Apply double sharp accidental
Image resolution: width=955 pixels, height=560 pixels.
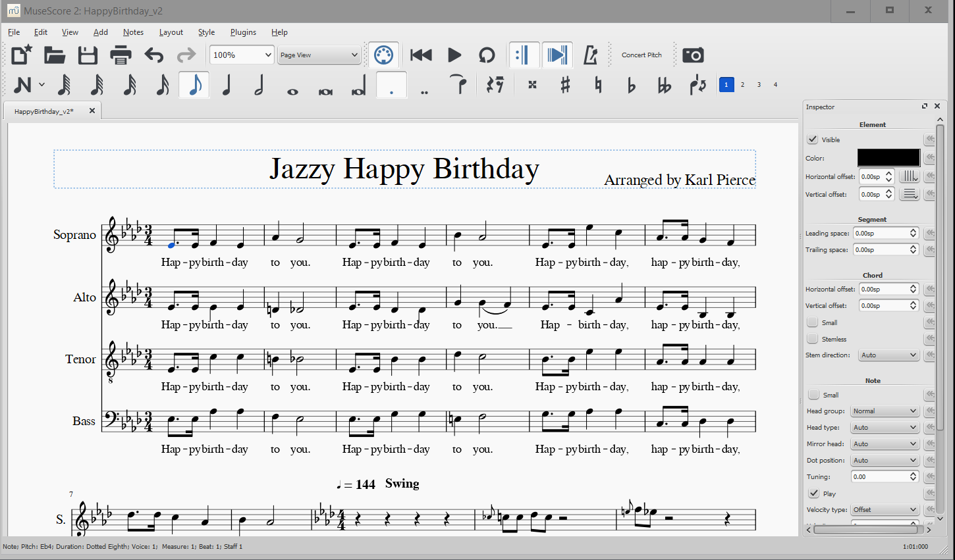[532, 85]
